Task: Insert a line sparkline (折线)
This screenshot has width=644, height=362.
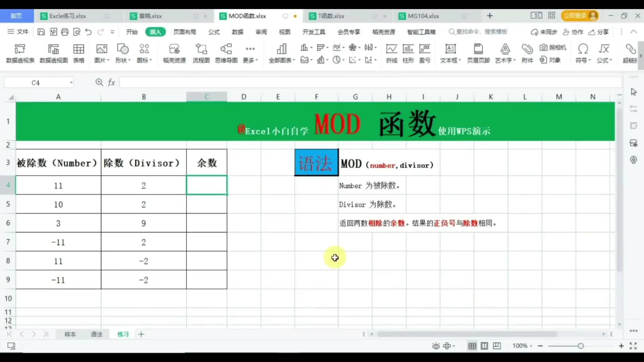Action: 391,53
